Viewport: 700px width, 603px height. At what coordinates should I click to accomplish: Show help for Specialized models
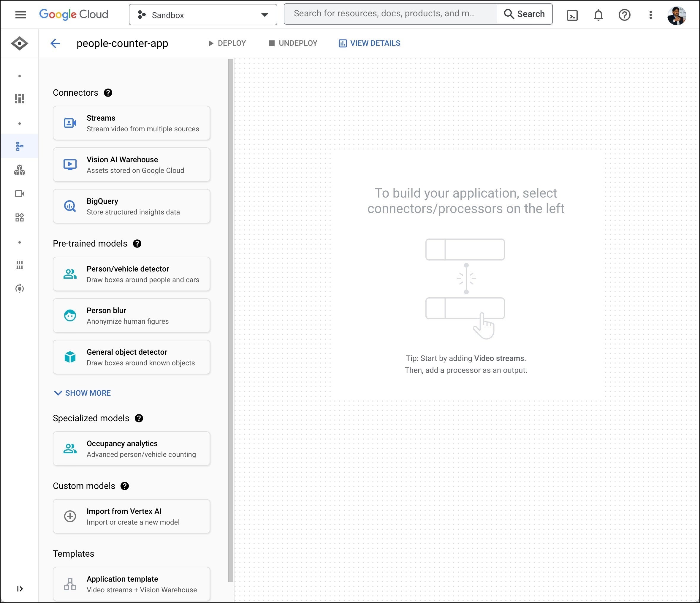(x=139, y=419)
